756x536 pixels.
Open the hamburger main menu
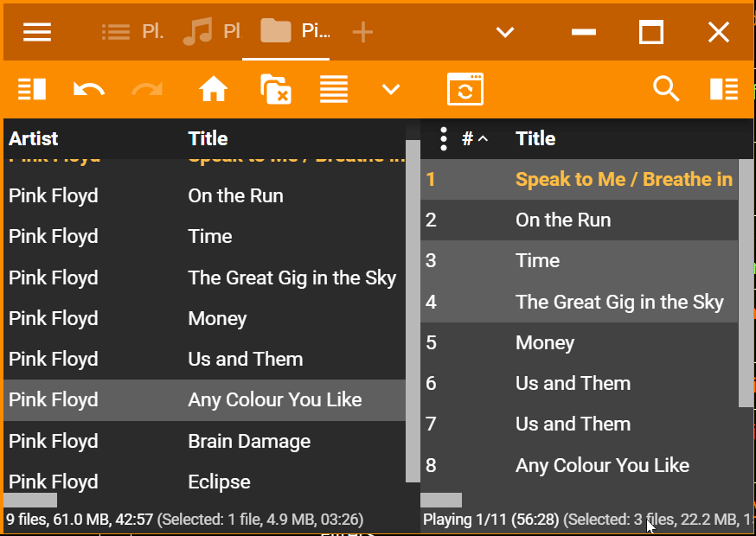[37, 33]
